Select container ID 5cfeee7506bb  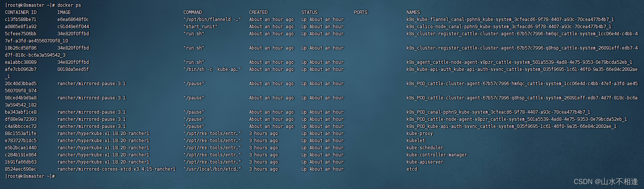click(21, 34)
